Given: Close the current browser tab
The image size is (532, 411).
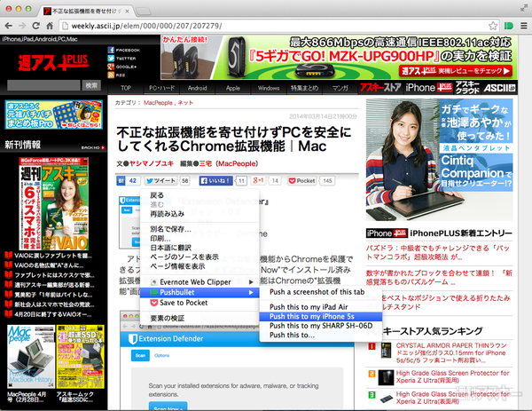Looking at the screenshot, I should click(127, 12).
